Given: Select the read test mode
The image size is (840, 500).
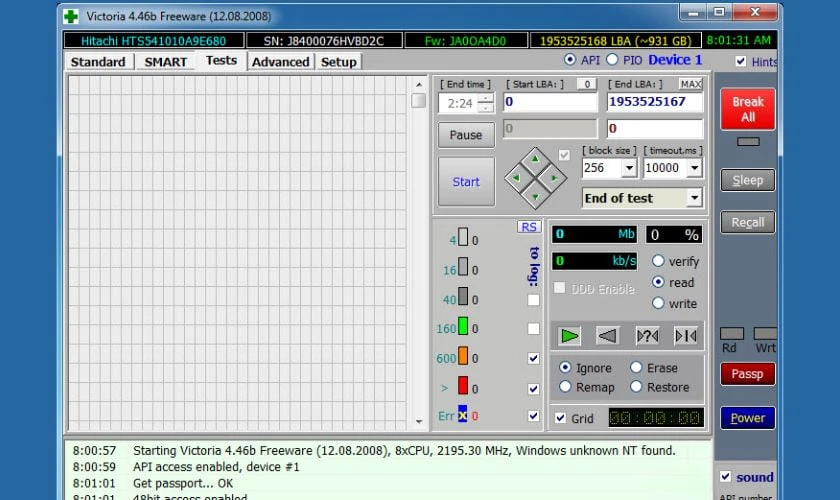Looking at the screenshot, I should [x=658, y=282].
